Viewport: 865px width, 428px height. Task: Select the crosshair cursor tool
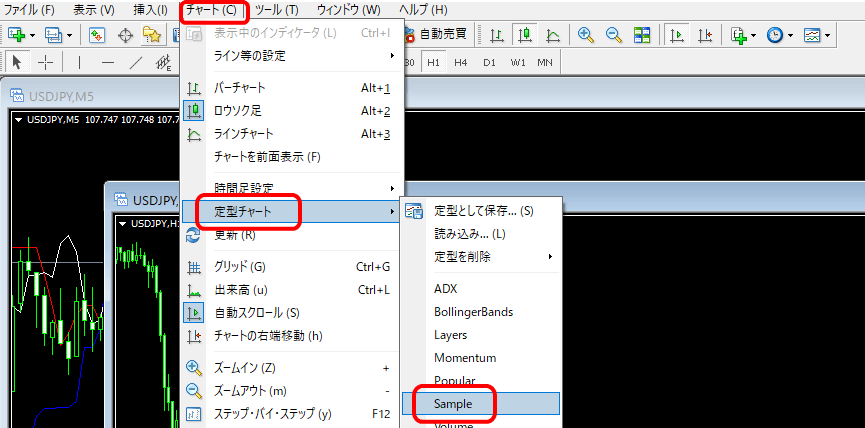(x=46, y=62)
